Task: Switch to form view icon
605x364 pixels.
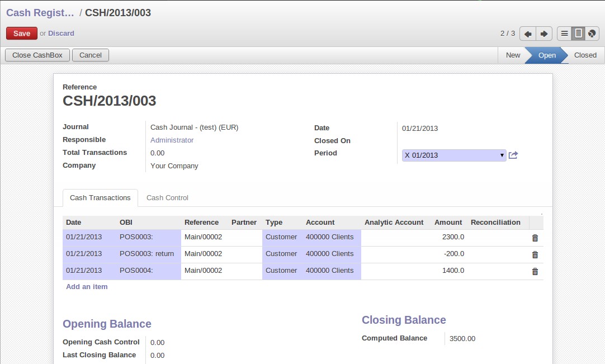Action: 578,34
